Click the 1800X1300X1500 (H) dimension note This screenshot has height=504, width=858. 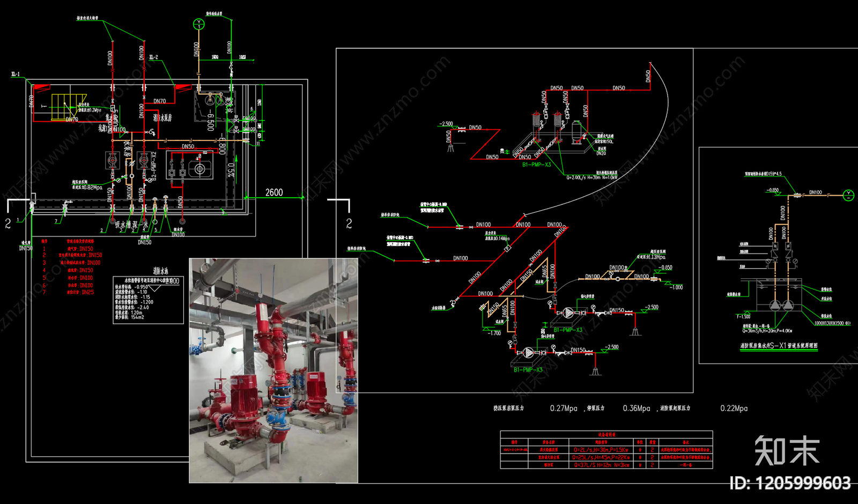(x=832, y=323)
